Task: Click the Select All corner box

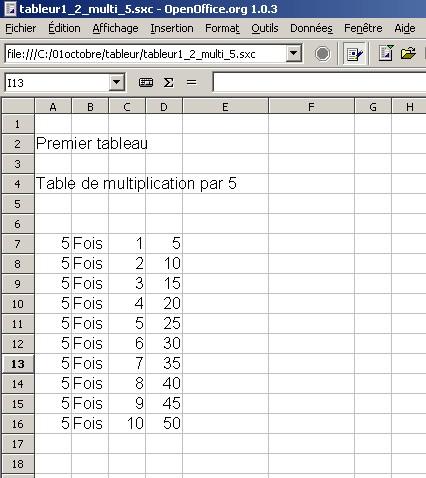Action: [18, 107]
